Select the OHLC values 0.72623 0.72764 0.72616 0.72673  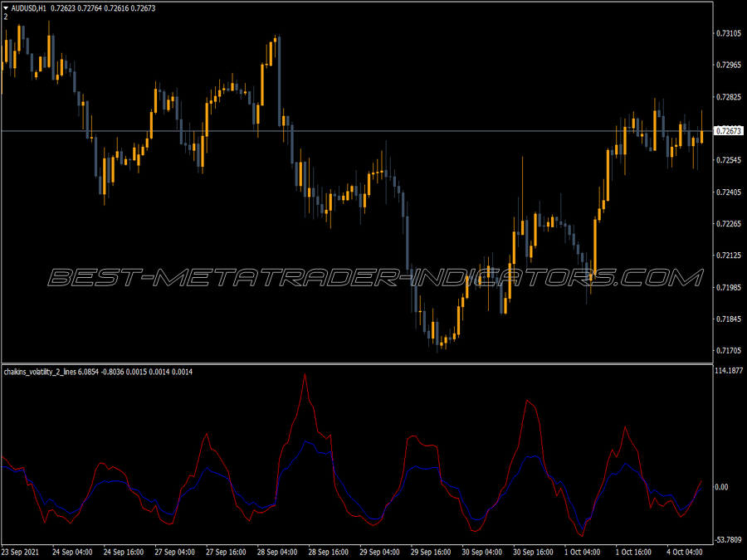(103, 8)
